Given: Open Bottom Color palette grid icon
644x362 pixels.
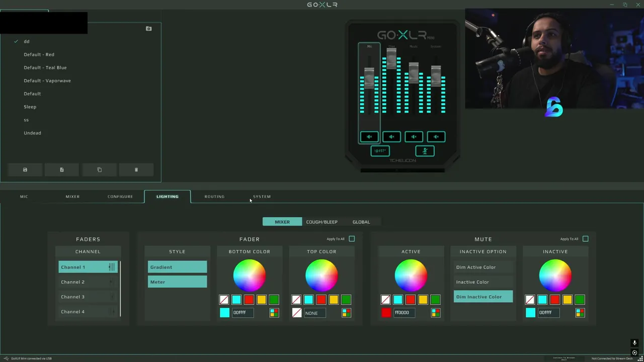Looking at the screenshot, I should point(274,313).
